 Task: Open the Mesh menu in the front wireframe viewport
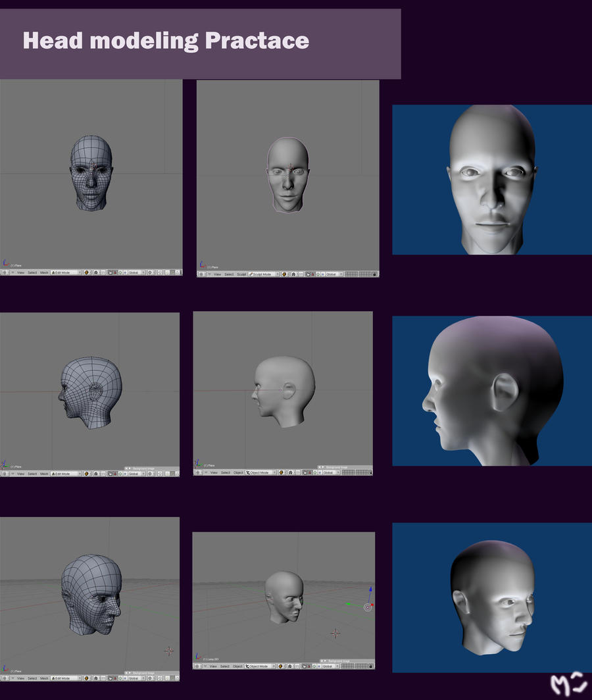click(x=44, y=272)
